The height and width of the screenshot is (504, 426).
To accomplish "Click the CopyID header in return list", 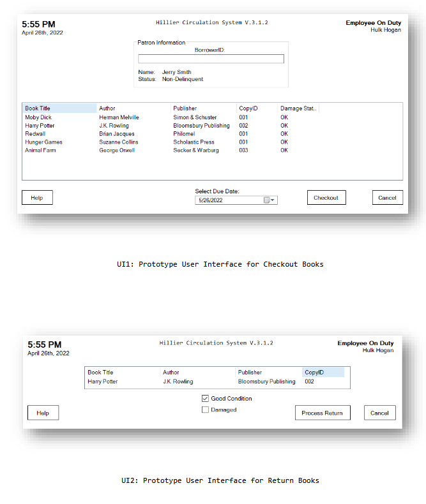I will point(323,373).
